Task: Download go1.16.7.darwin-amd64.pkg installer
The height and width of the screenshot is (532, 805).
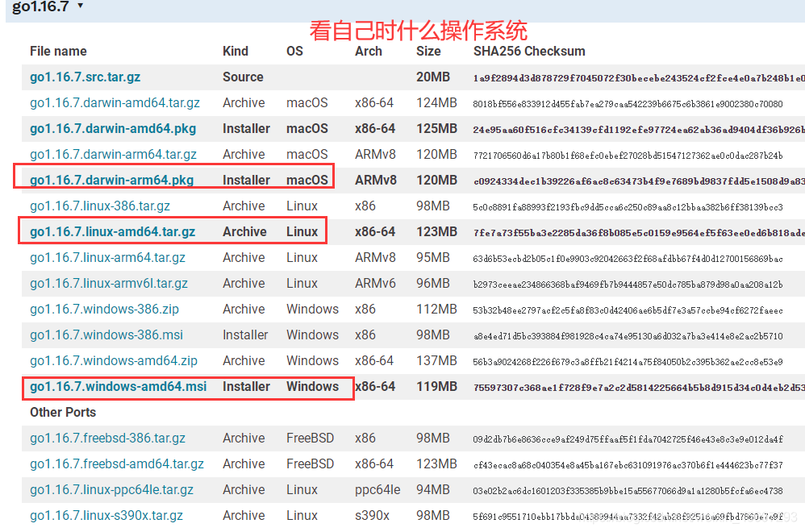Action: tap(113, 128)
